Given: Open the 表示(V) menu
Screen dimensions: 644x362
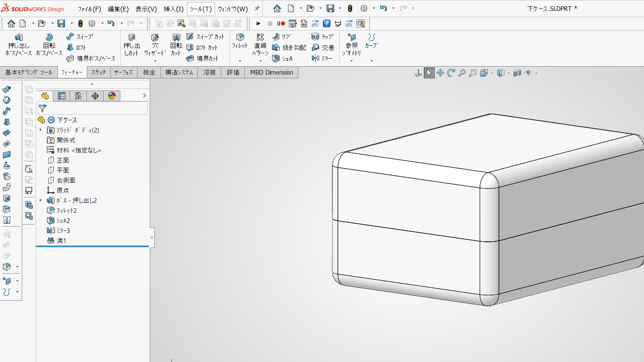Looking at the screenshot, I should tap(146, 9).
